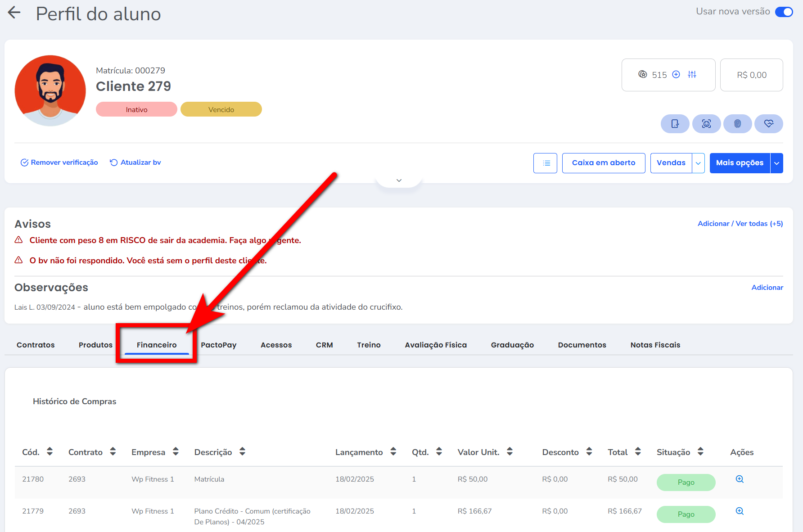Click the Adicionar / Ver todas link

[740, 224]
